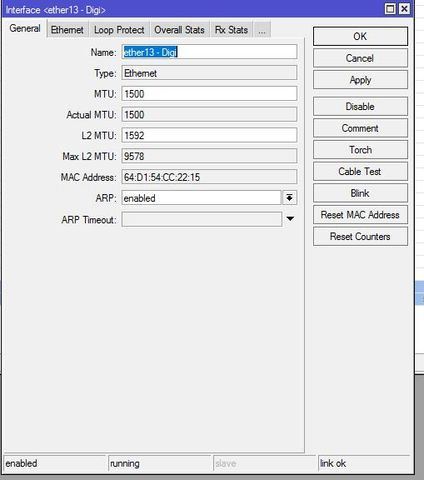Screen dimensions: 424x480
Task: Click the Type field showing Ethernet
Action: click(209, 73)
